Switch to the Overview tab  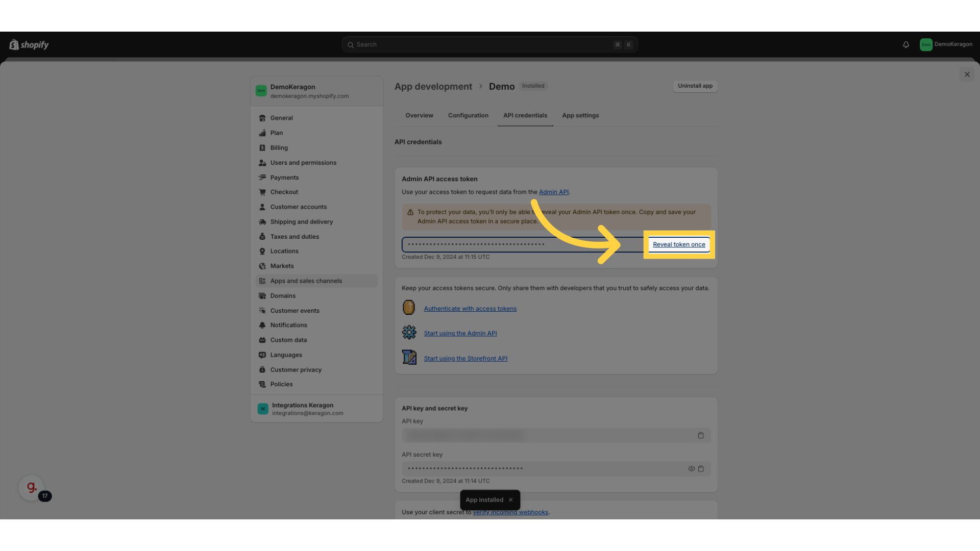pos(420,116)
